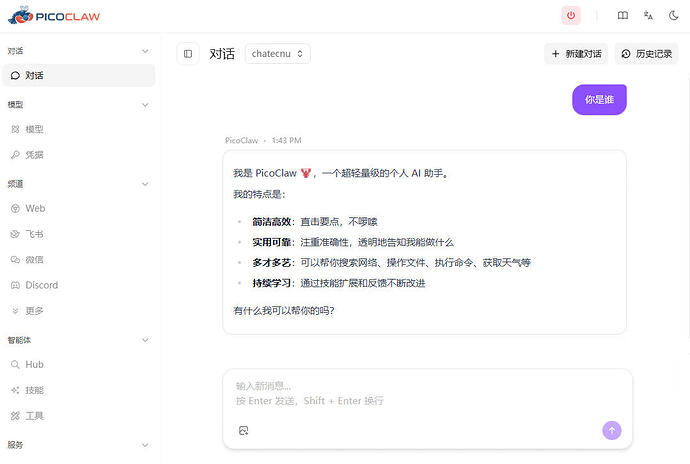Click the PicoClaw logo

pyautogui.click(x=54, y=16)
